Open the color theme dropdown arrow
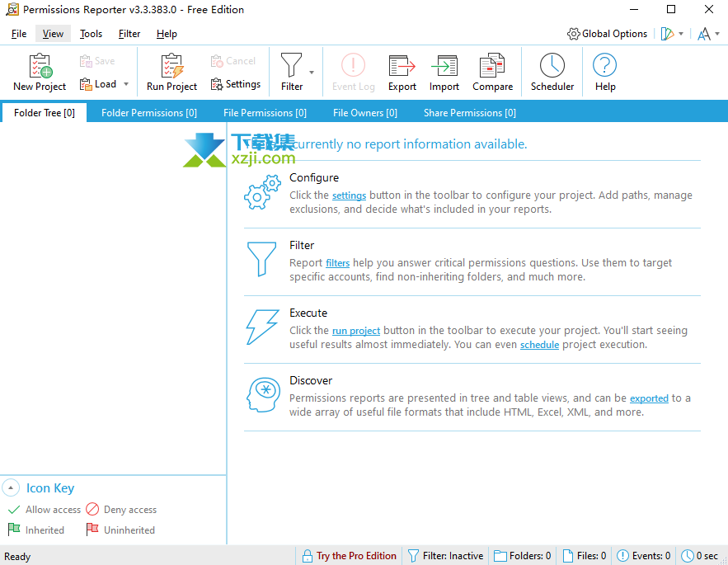The image size is (728, 565). click(x=681, y=34)
